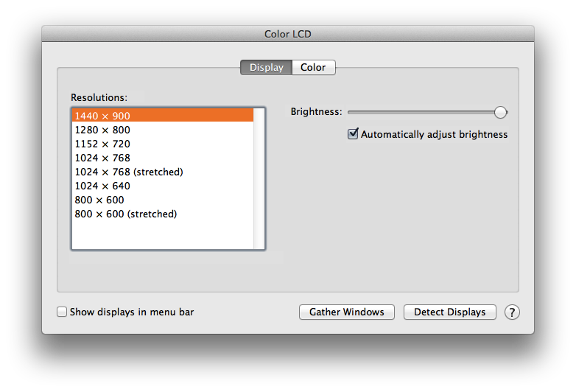The height and width of the screenshot is (392, 576).
Task: Select 1024 × 768 (stretched) resolution
Action: pos(162,172)
